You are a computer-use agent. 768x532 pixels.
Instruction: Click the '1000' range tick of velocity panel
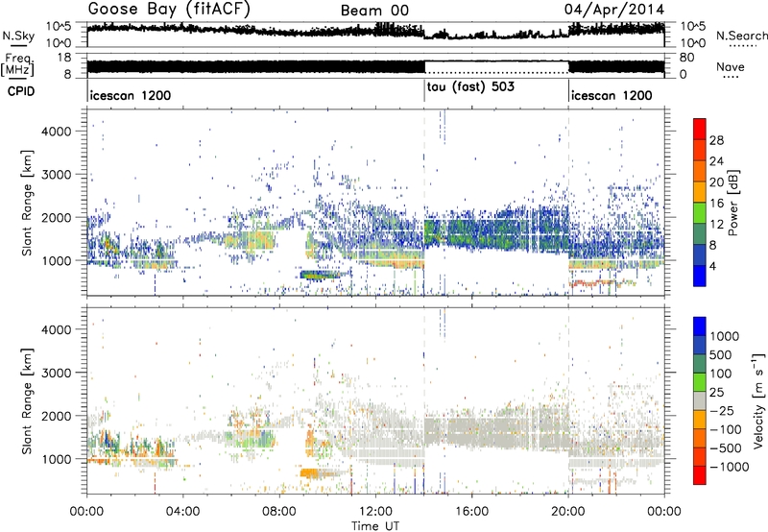(x=57, y=459)
